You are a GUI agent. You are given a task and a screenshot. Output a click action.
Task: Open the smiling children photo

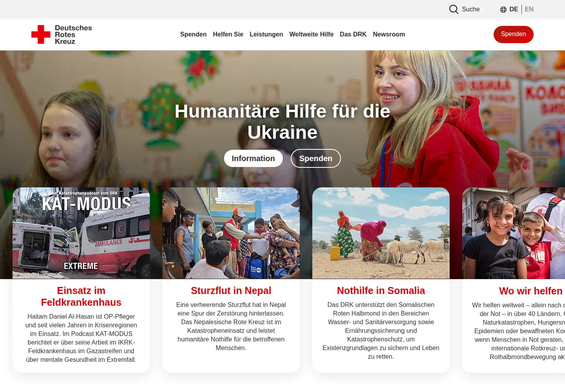point(514,233)
